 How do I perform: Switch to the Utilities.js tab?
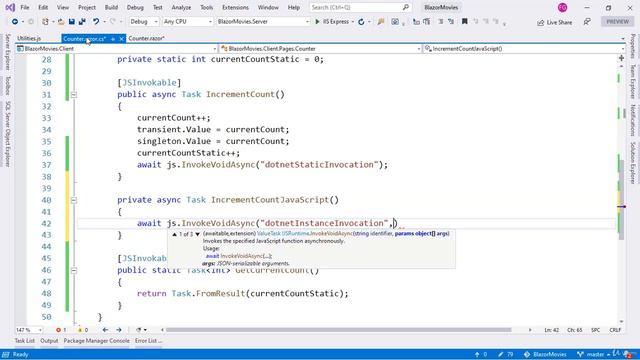(29, 38)
